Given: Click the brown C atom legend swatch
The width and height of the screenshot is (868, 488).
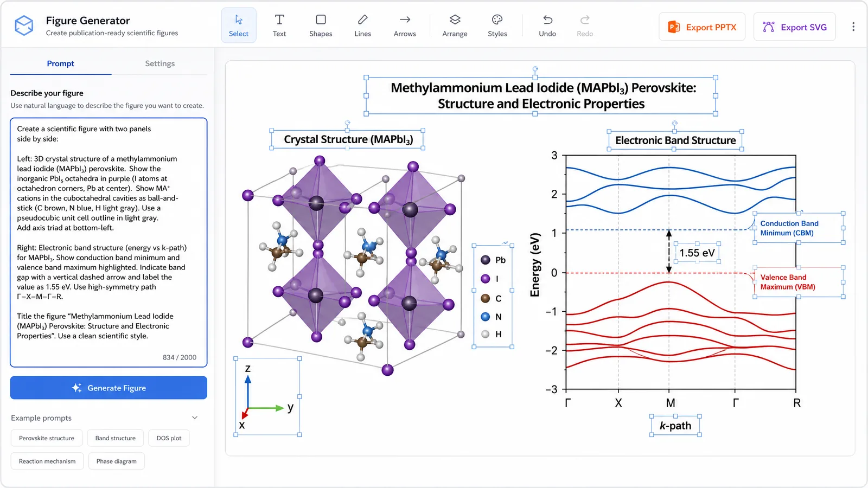Looking at the screenshot, I should tap(486, 298).
